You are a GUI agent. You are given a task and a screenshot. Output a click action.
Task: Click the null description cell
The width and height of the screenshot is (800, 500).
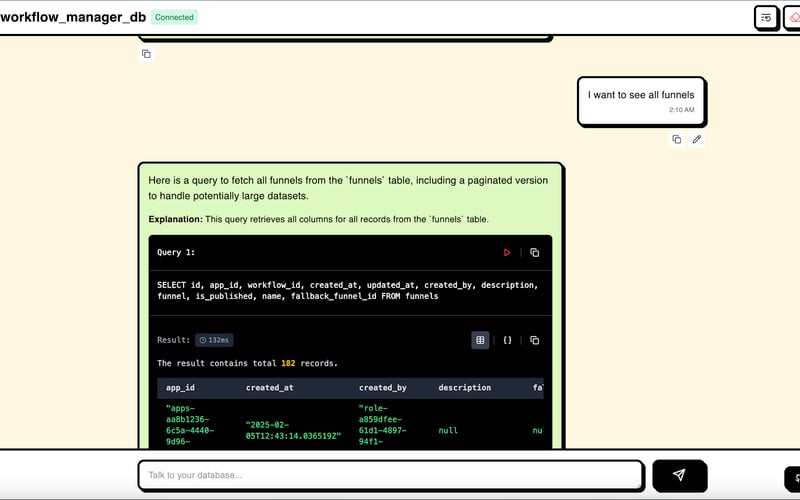pyautogui.click(x=448, y=431)
